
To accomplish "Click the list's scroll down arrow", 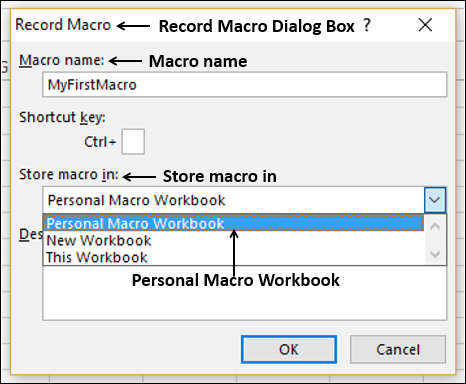I will (435, 254).
